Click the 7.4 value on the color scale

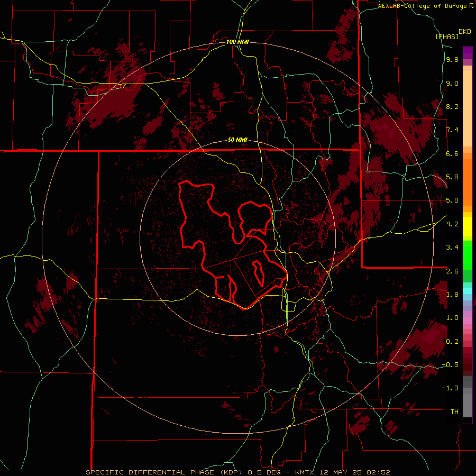[x=452, y=130]
